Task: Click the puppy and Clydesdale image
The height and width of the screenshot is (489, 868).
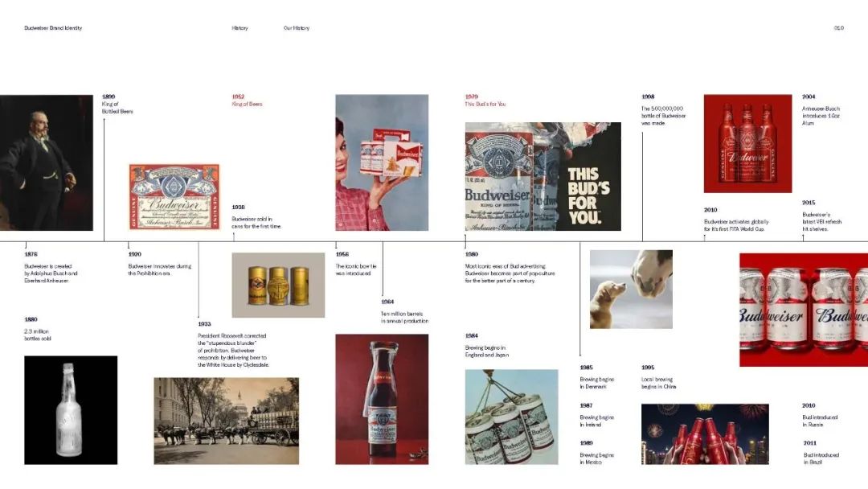Action: 631,289
